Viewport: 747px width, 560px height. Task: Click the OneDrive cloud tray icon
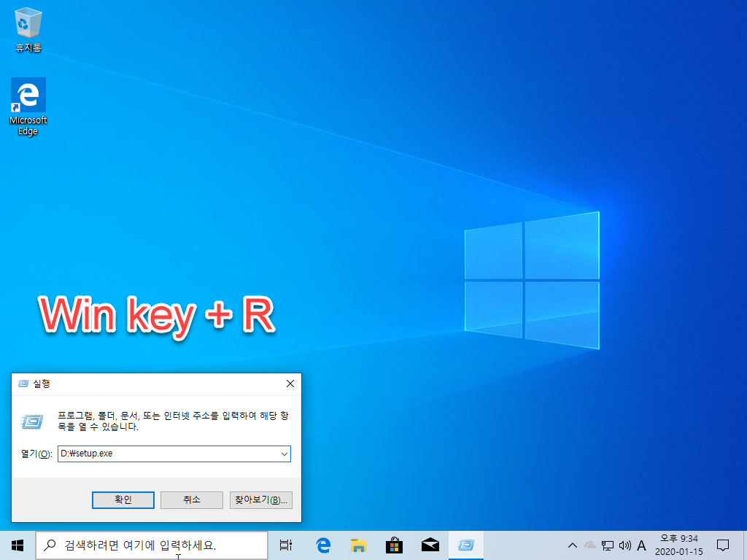[x=589, y=545]
